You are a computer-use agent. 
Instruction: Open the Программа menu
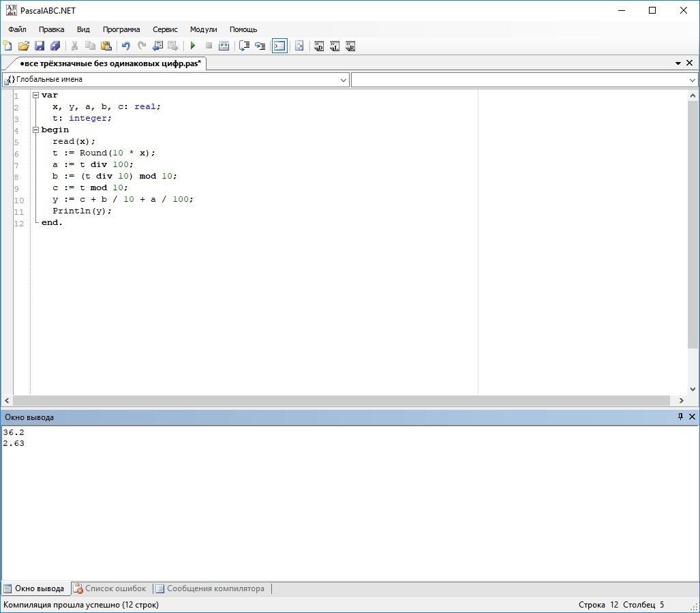[x=121, y=29]
